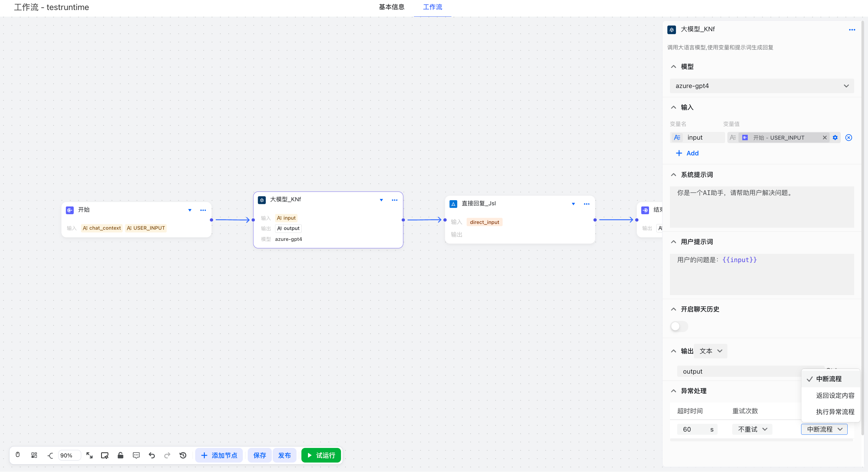Image resolution: width=868 pixels, height=472 pixels.
Task: Click the green 试运行 button
Action: point(321,455)
